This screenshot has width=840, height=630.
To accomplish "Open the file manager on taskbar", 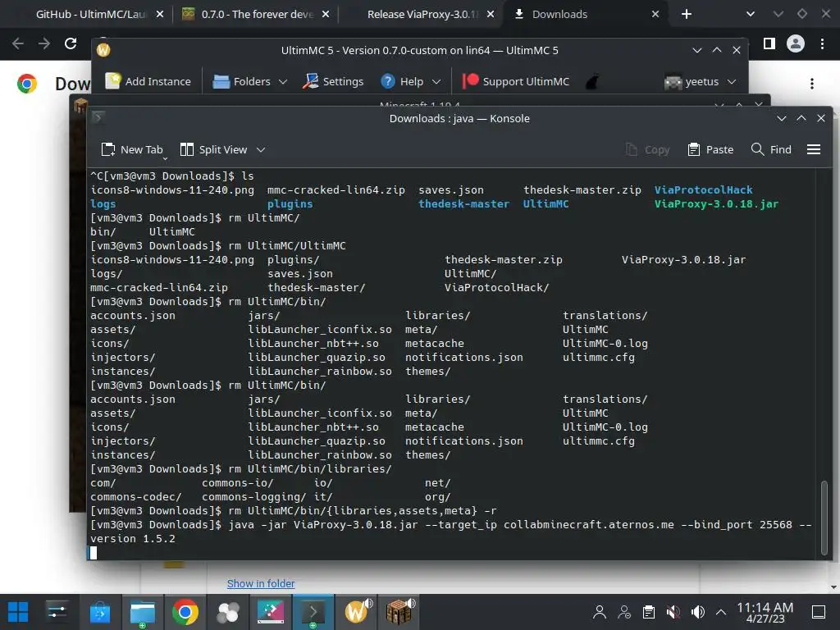I will 142,612.
